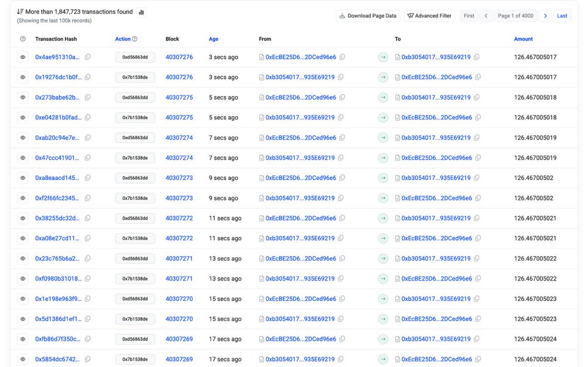Viewport: 588px width, 367px height.
Task: Copy the From address in 0x38255dc32d row
Action: [342, 218]
